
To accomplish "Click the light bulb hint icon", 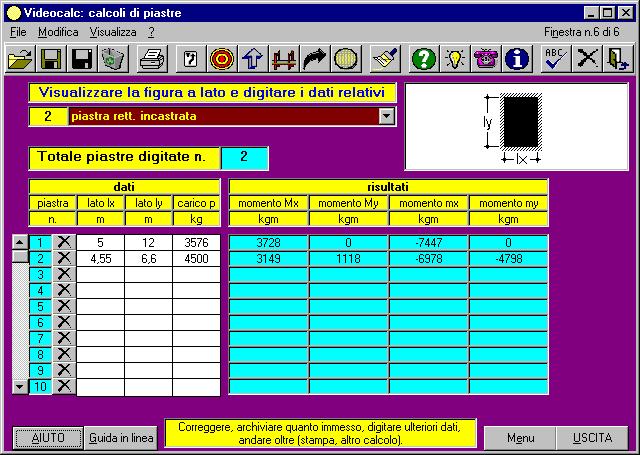I will pos(455,60).
